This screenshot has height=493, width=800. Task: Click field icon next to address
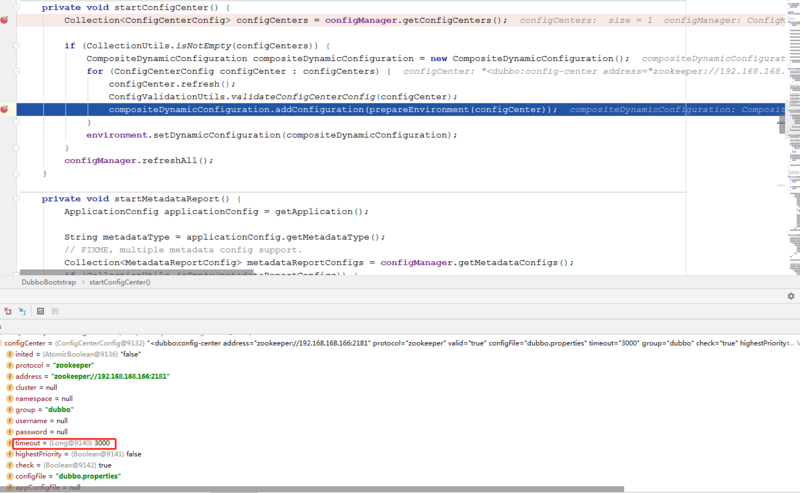[10, 376]
